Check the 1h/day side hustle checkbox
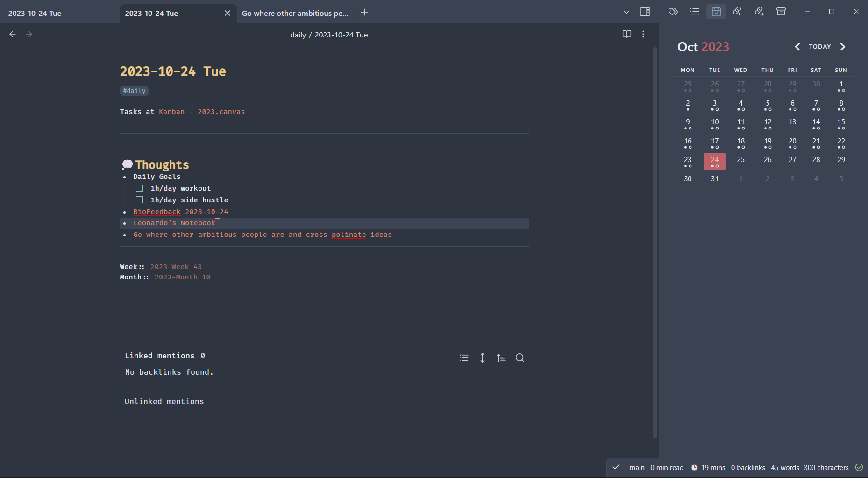This screenshot has width=868, height=478. [x=139, y=200]
